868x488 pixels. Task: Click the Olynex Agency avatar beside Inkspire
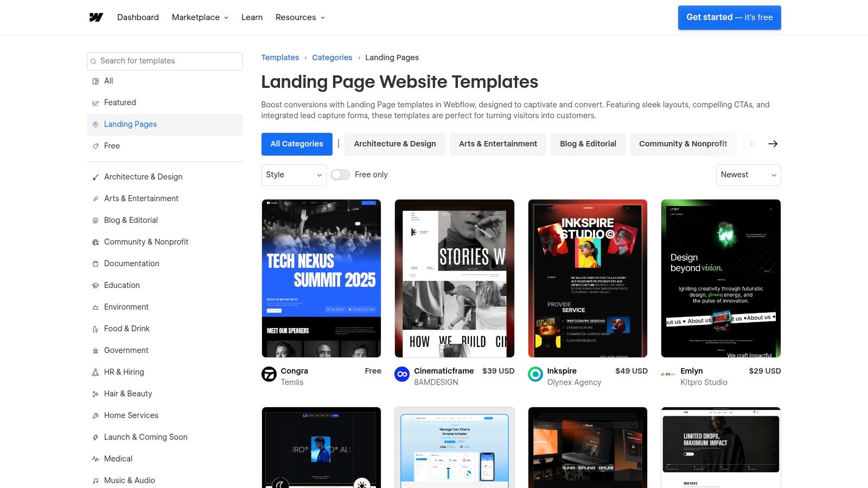[x=535, y=374]
